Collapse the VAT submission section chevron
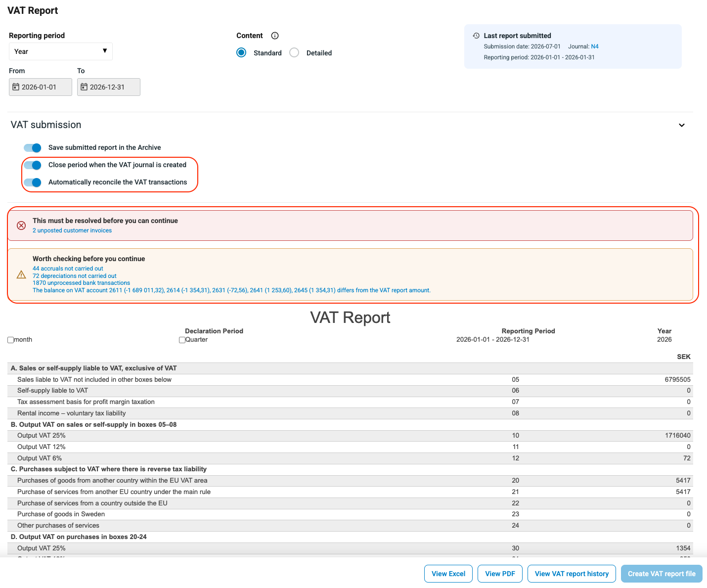Screen dimensions: 707x588 point(682,125)
